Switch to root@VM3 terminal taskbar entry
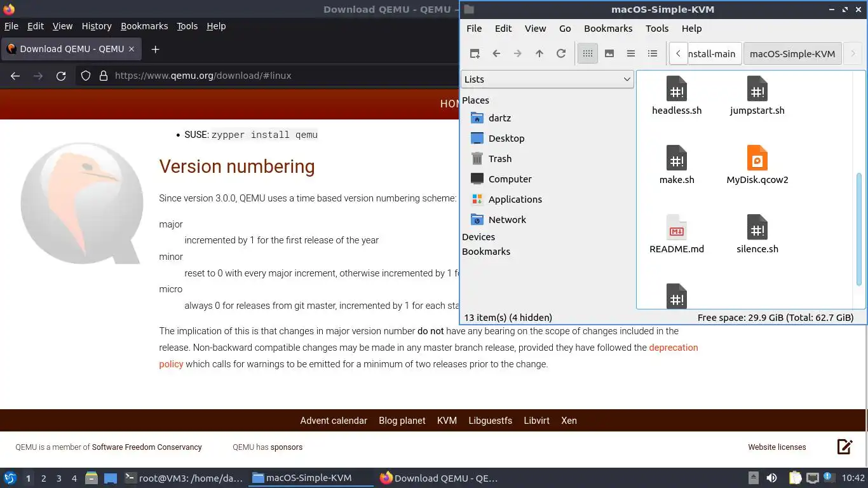Screen dimensions: 868x488 pos(184,478)
